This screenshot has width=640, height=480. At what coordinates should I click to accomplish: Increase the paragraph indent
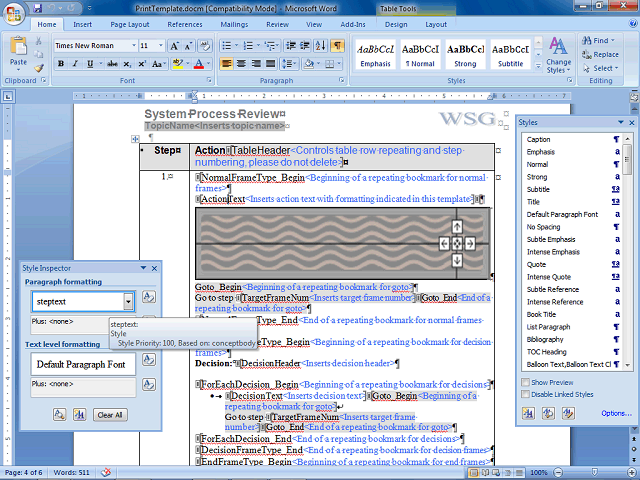(305, 46)
